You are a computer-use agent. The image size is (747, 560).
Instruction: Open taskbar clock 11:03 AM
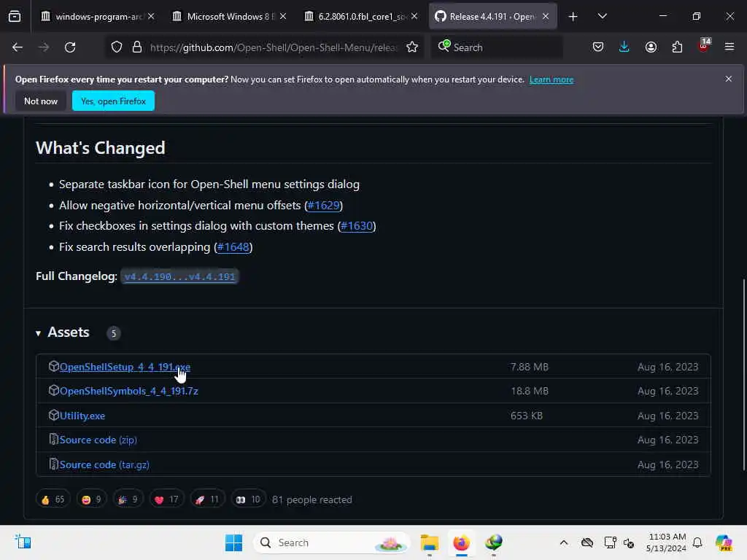(x=667, y=542)
